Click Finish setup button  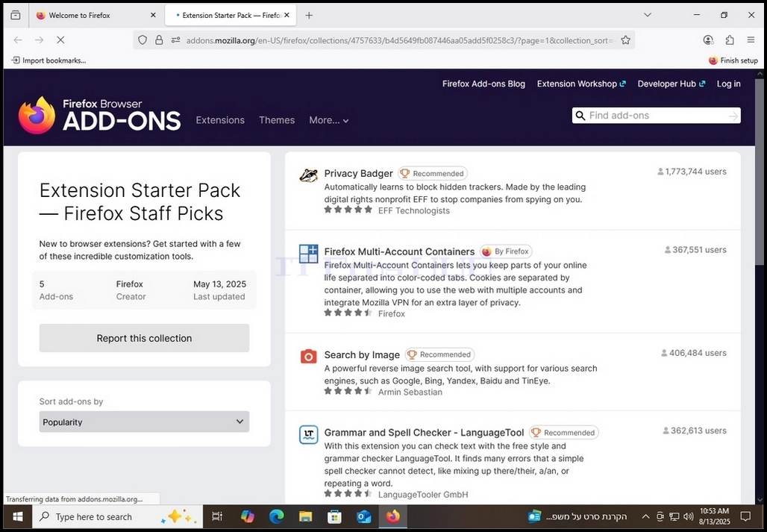click(x=733, y=60)
